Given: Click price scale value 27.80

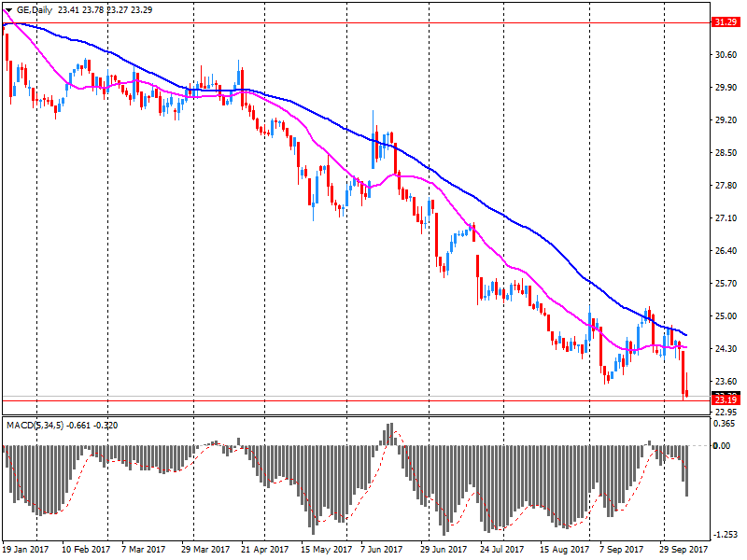Looking at the screenshot, I should 726,185.
